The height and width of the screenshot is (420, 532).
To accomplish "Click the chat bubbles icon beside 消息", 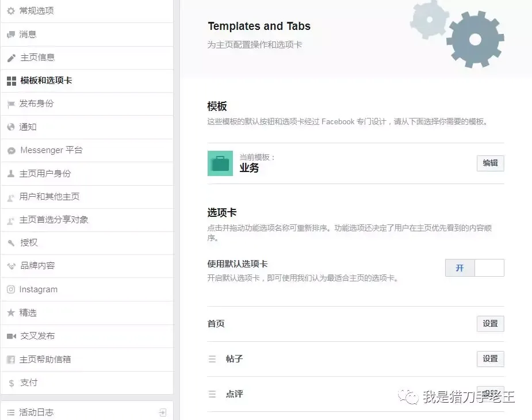I will pyautogui.click(x=11, y=35).
